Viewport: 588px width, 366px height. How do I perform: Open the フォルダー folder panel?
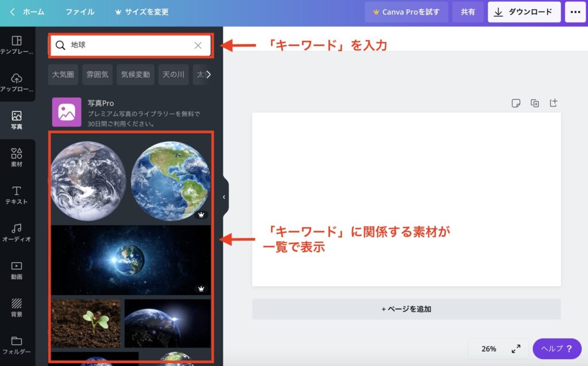pos(17,345)
